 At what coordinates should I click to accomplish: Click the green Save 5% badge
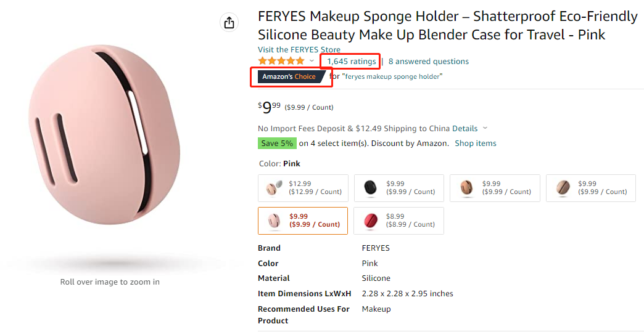(x=277, y=144)
